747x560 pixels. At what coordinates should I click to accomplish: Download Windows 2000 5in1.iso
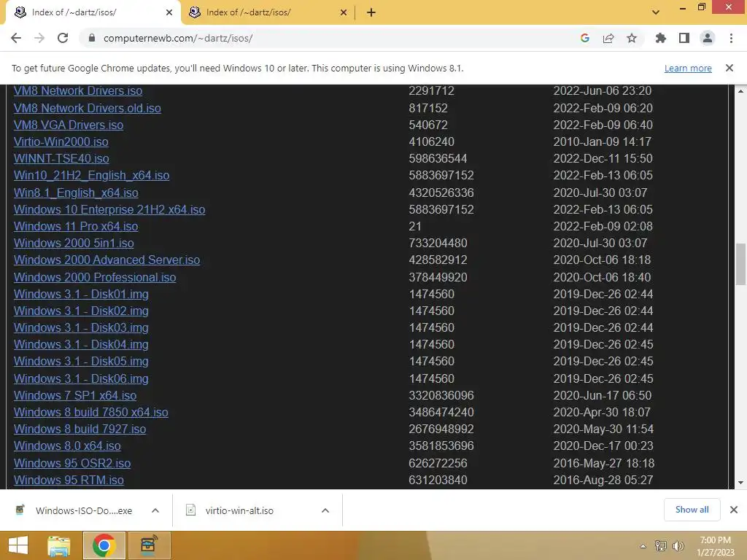click(x=74, y=243)
